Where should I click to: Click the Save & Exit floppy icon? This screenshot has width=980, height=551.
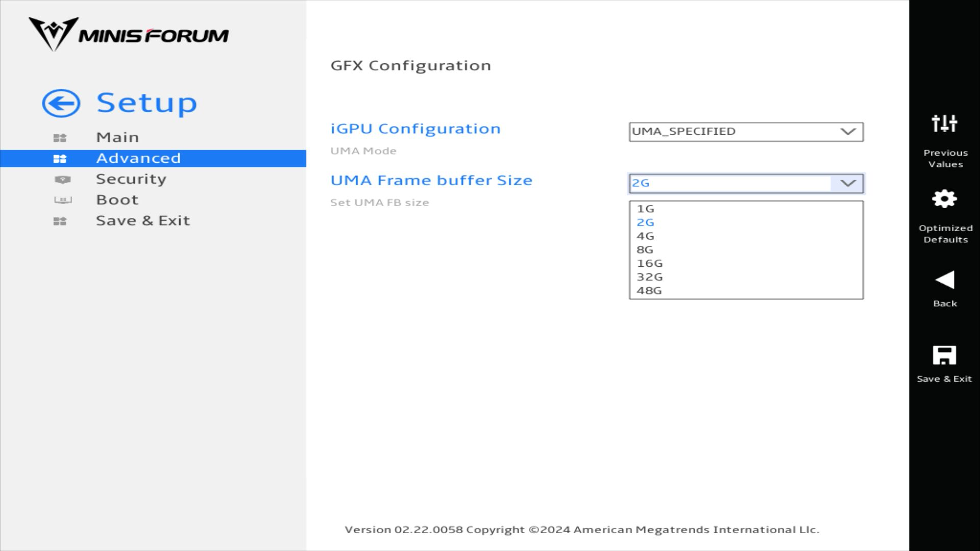pos(944,356)
